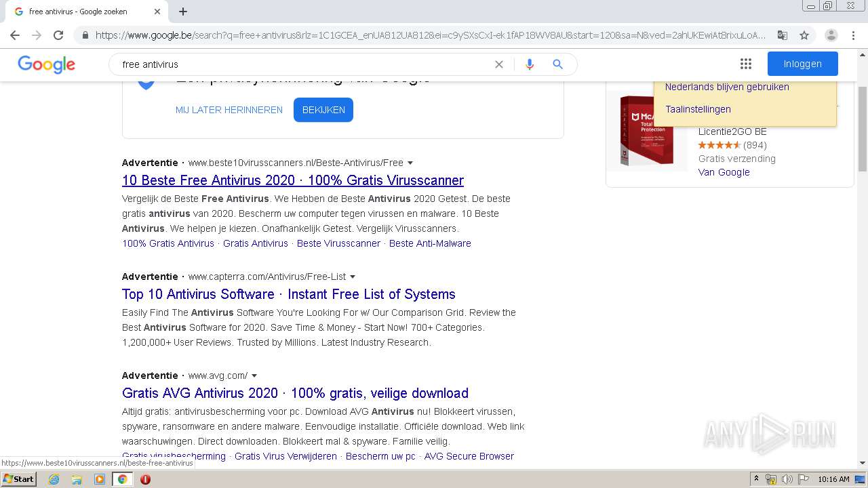
Task: Open the media player taskbar icon
Action: (100, 479)
